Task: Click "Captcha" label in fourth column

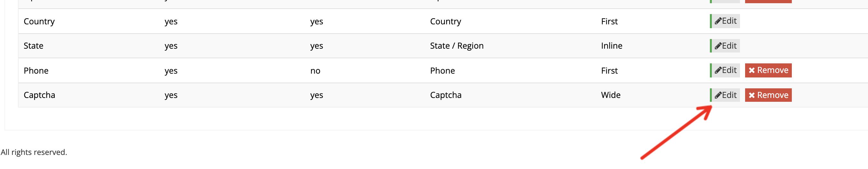Action: (x=446, y=95)
